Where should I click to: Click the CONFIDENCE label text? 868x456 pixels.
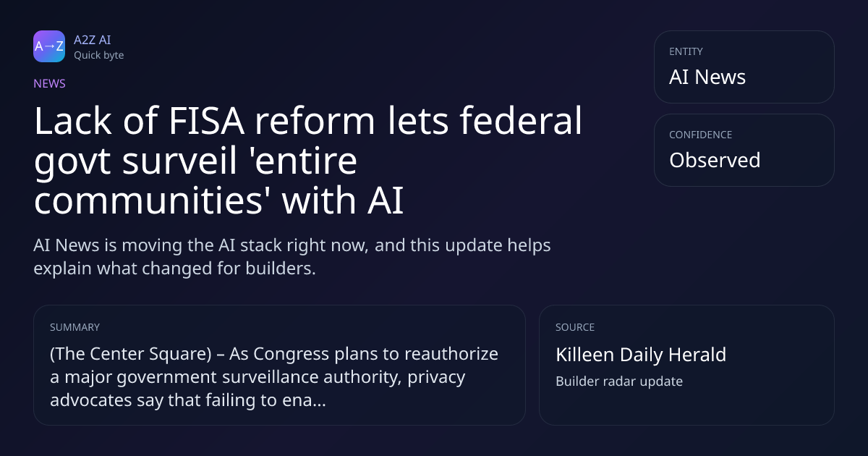pos(700,135)
